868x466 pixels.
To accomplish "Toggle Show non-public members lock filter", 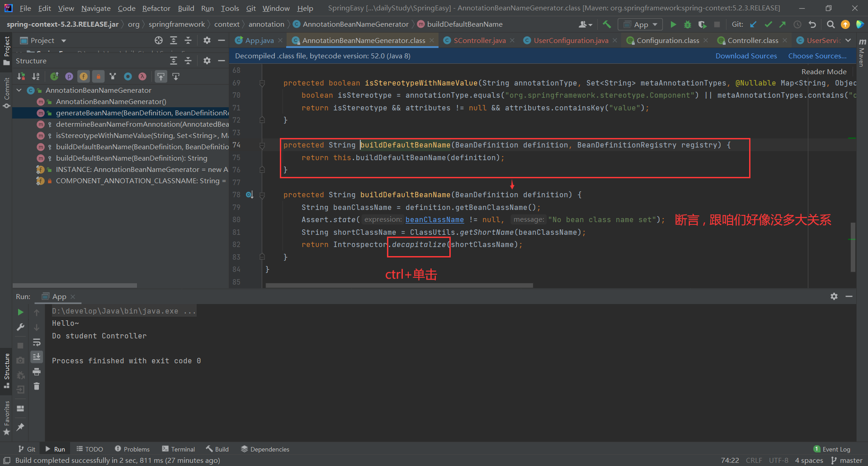I will point(98,76).
